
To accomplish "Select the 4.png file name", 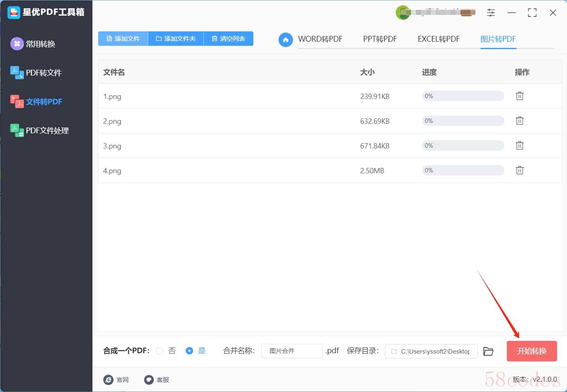I will (x=112, y=171).
